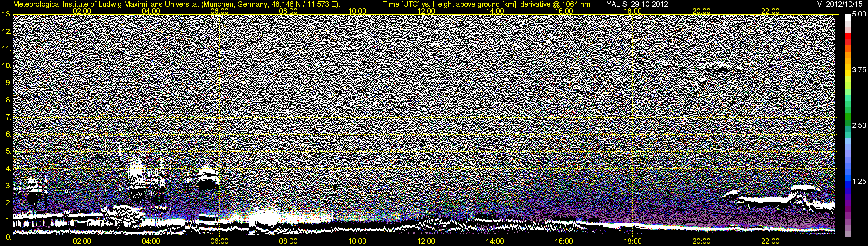
Task: Pick the bright green segment of the colorbar
Action: point(848,91)
